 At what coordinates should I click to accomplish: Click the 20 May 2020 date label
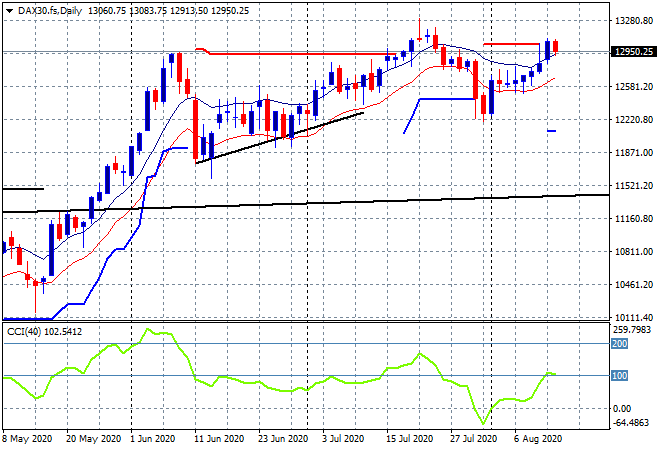(x=93, y=439)
